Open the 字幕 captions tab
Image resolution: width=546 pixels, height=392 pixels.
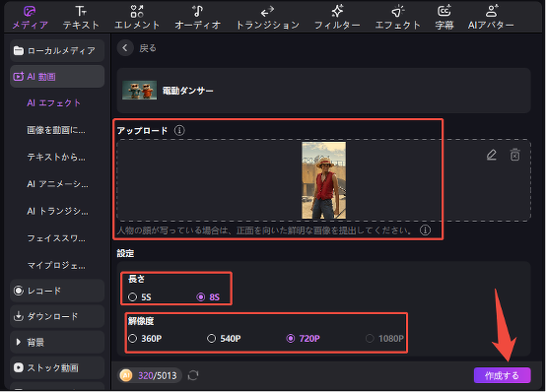click(x=444, y=18)
